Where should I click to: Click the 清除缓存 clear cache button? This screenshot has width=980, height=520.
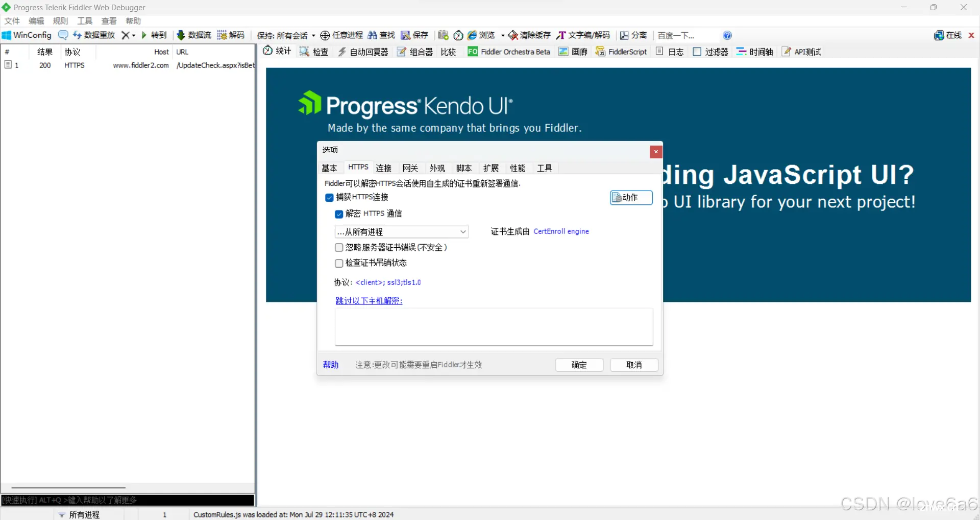pyautogui.click(x=529, y=35)
